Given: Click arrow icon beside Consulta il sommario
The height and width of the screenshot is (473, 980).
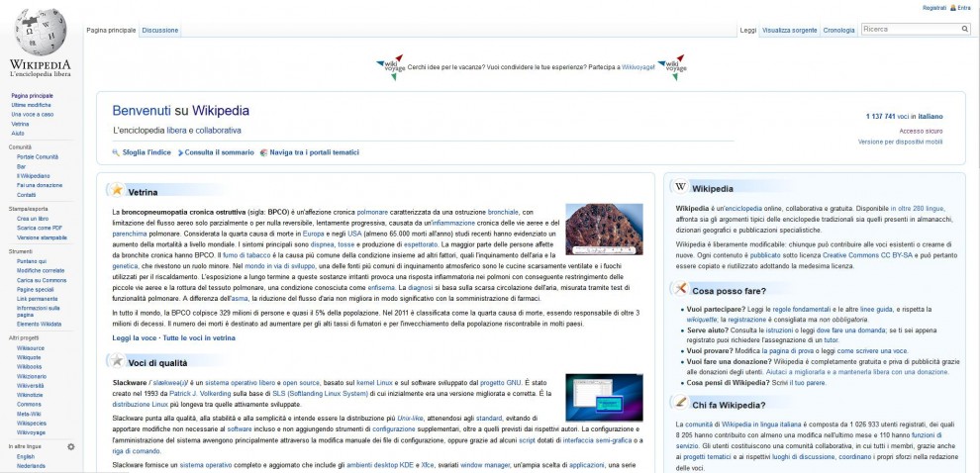Looking at the screenshot, I should click(x=180, y=152).
